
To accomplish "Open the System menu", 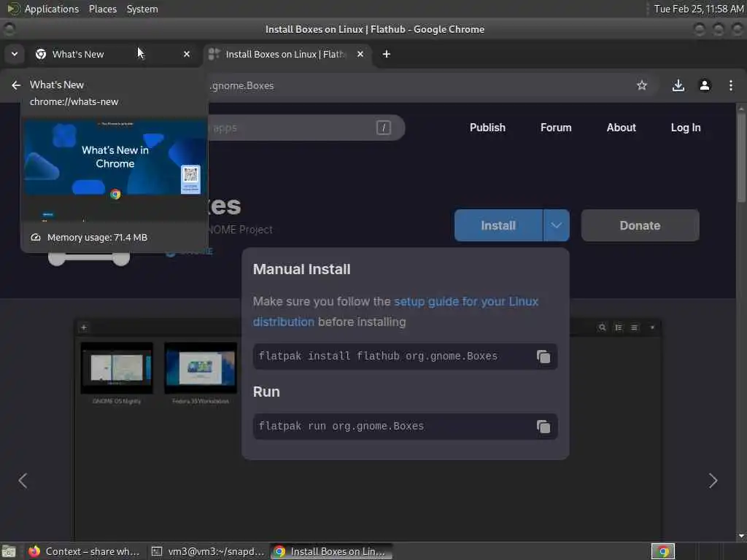I will pos(142,9).
